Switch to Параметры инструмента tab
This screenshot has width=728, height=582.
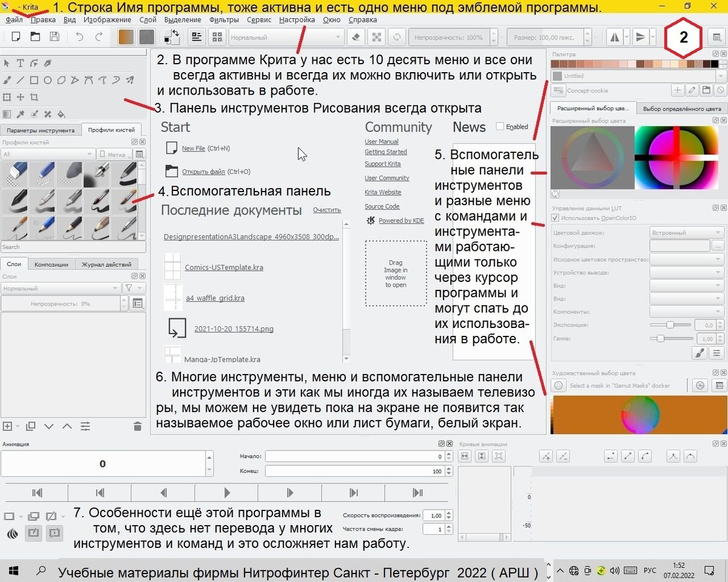click(x=41, y=130)
